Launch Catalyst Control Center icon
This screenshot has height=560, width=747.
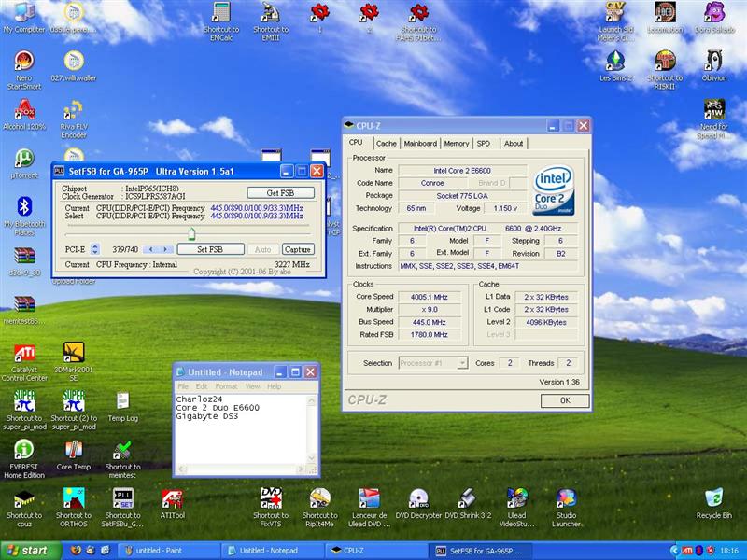[x=24, y=362]
